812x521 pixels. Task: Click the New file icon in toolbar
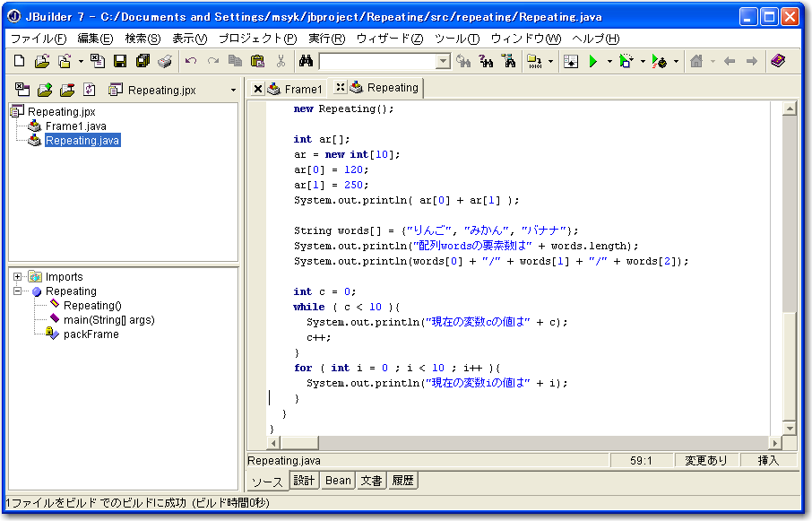point(20,61)
